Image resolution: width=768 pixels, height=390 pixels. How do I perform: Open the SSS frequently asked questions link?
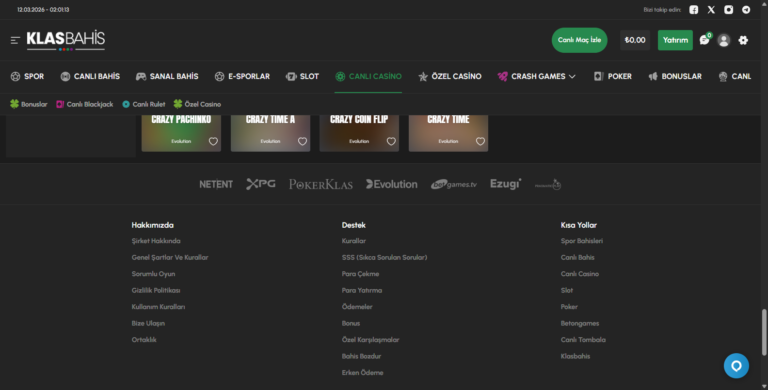pyautogui.click(x=384, y=257)
